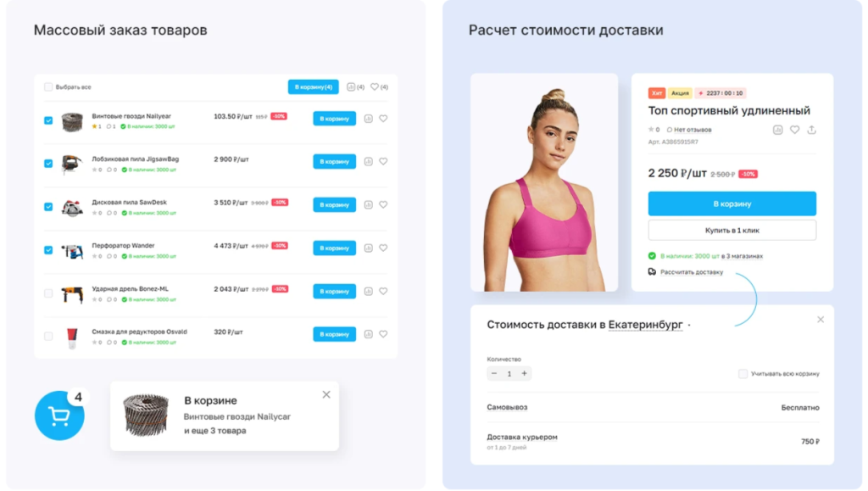Click compare icon for Смазка для редукторов Osvald
Screen dimensions: 868x491
coord(368,334)
